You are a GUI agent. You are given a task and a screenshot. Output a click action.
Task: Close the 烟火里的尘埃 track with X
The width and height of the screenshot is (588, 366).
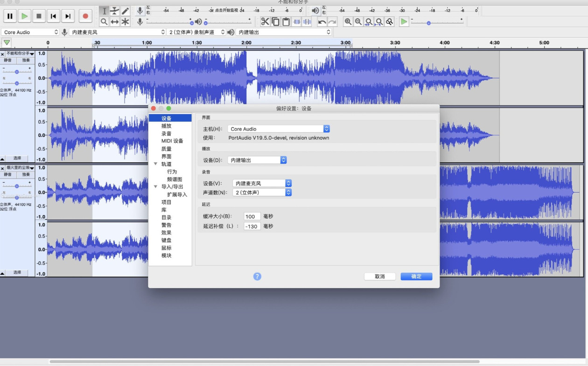[2, 168]
